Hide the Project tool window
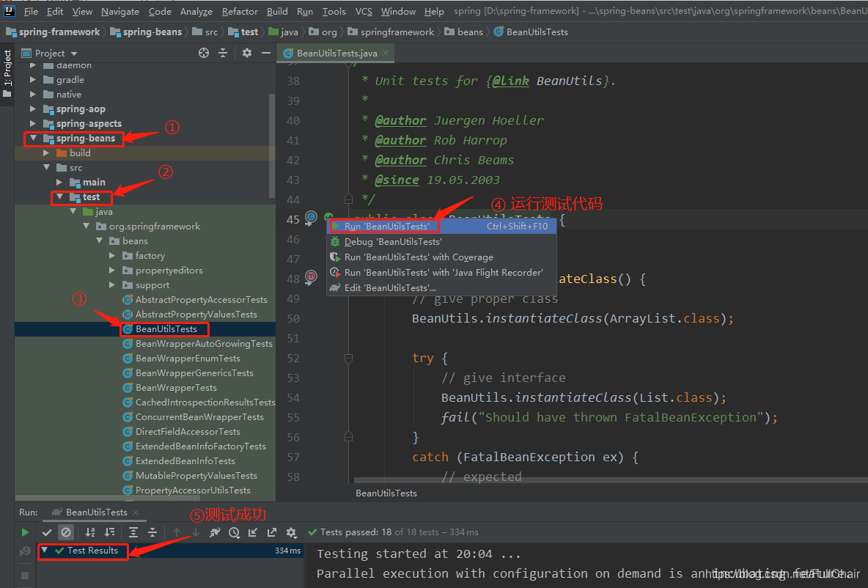 [x=266, y=53]
